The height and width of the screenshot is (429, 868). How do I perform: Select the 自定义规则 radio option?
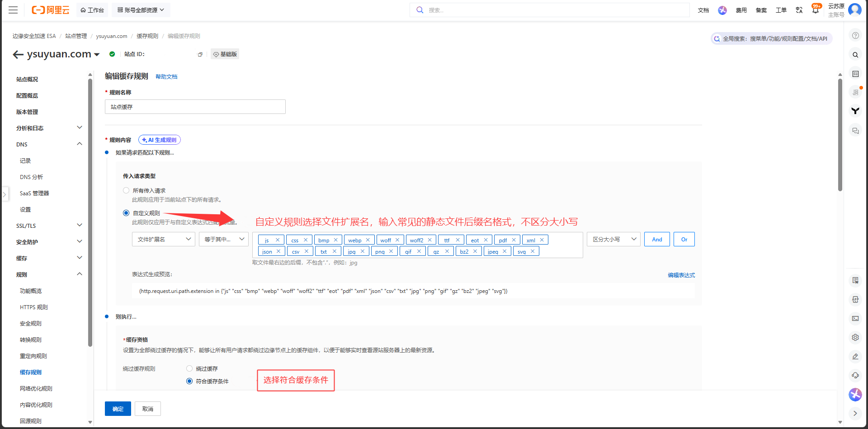pos(126,213)
